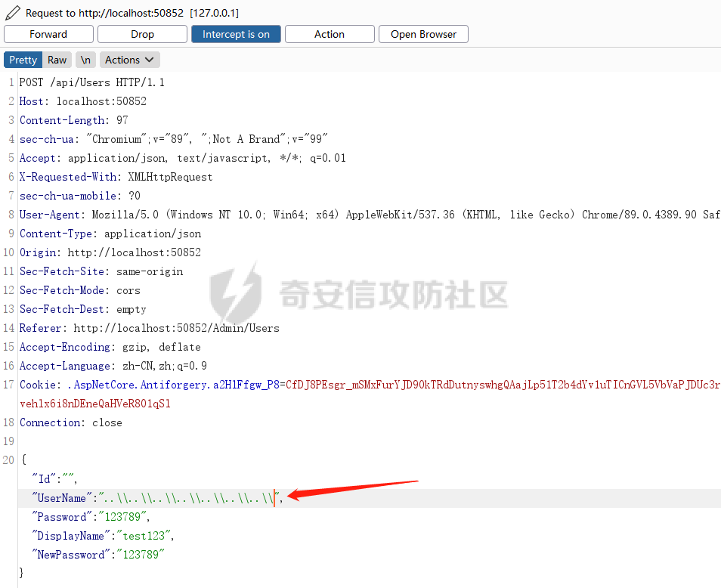721x588 pixels.
Task: Forward the intercepted request
Action: point(48,34)
